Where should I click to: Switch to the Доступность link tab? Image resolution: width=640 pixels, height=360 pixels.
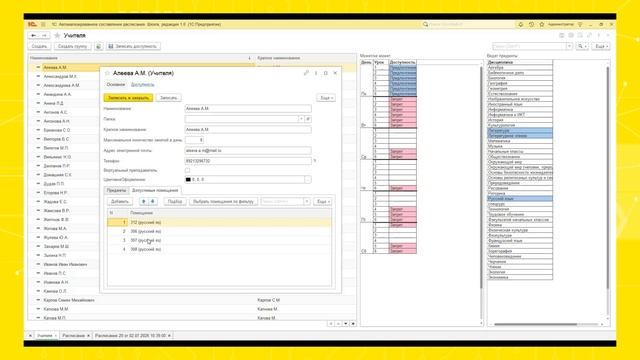(142, 84)
